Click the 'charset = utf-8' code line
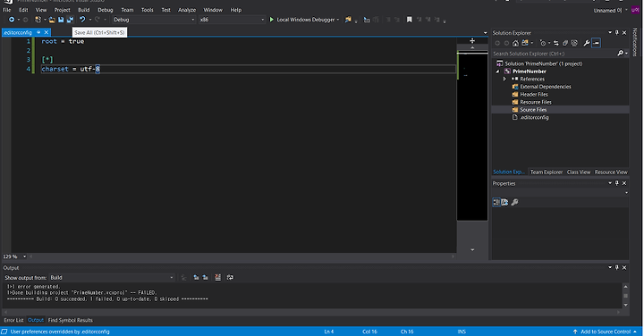 (71, 69)
